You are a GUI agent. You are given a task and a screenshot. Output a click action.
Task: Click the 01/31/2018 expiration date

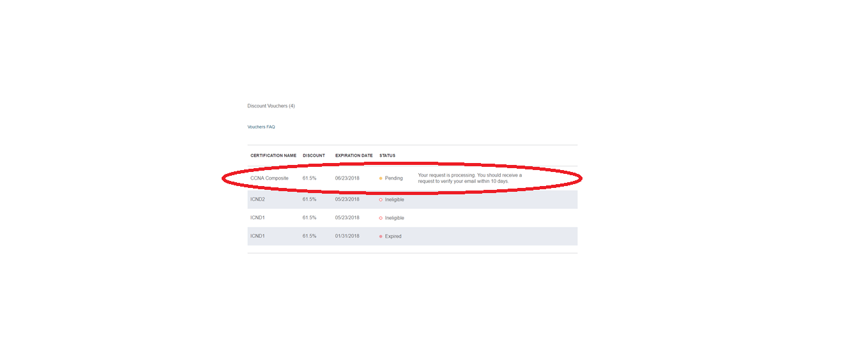[x=347, y=237]
